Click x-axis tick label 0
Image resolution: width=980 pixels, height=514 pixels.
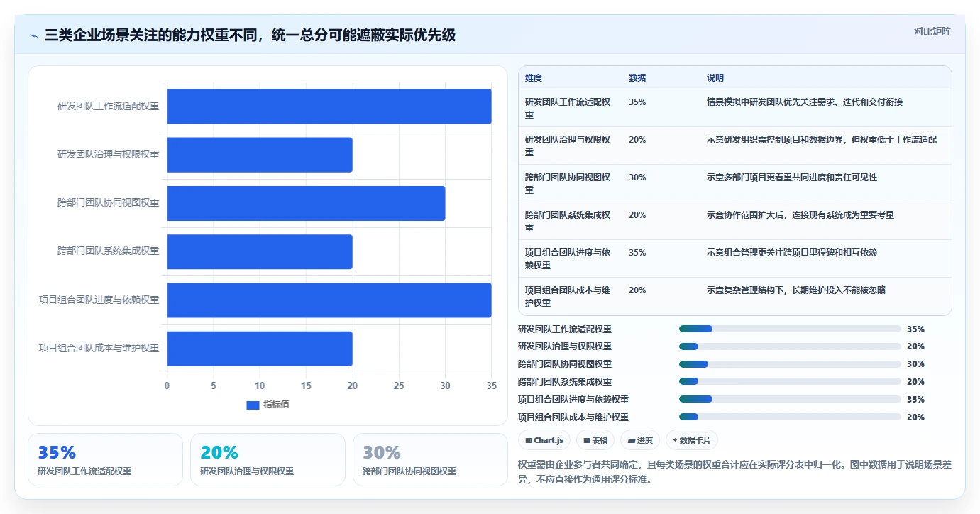(x=167, y=385)
